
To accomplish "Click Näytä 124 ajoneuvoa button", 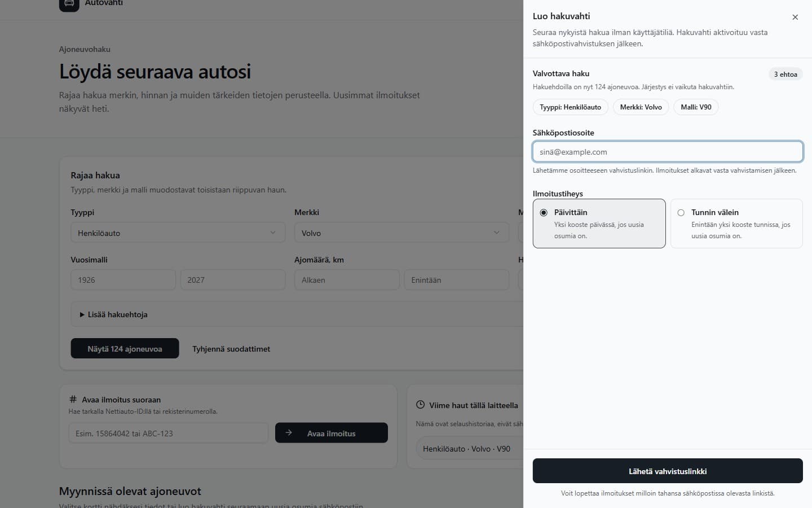I will [x=125, y=348].
